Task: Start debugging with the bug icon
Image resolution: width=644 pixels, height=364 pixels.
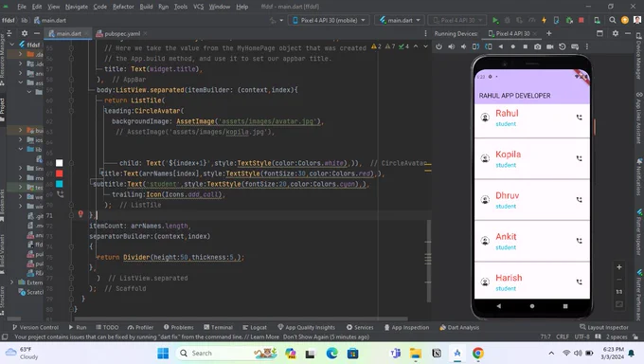Action: point(508,20)
